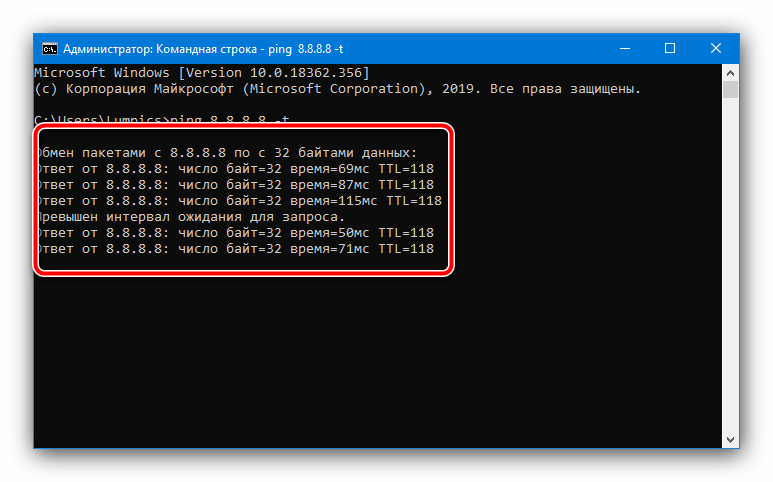Click the vertical scrollbar thumb
Image resolution: width=773 pixels, height=482 pixels.
(x=731, y=90)
